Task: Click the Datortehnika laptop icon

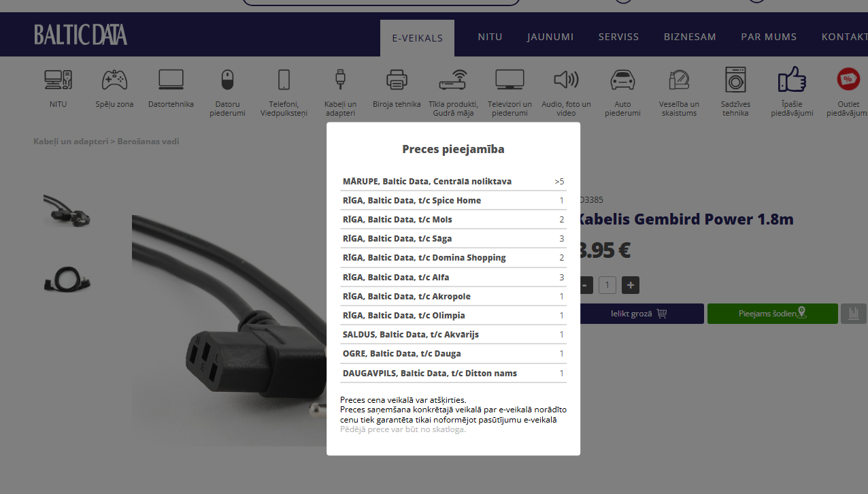Action: [x=171, y=81]
